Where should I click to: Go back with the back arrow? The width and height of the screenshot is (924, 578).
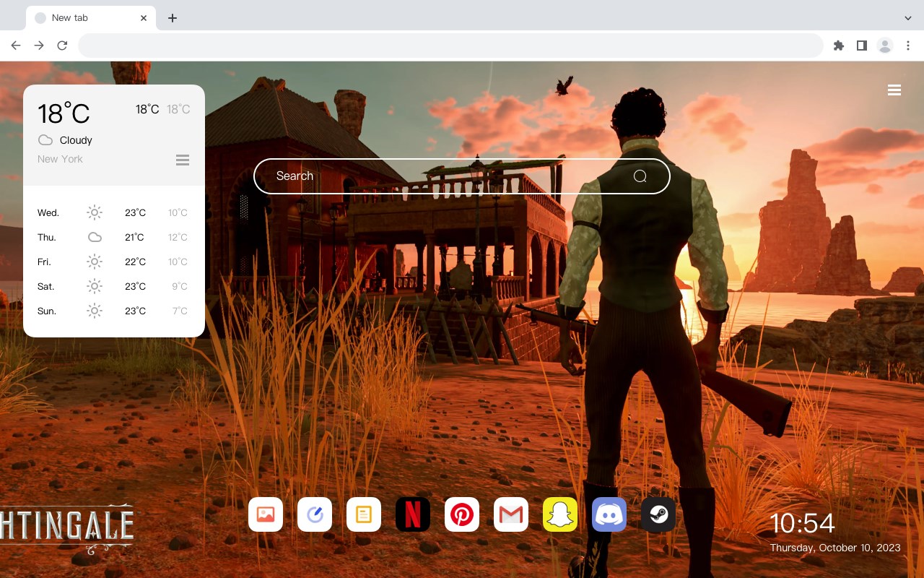(x=16, y=46)
